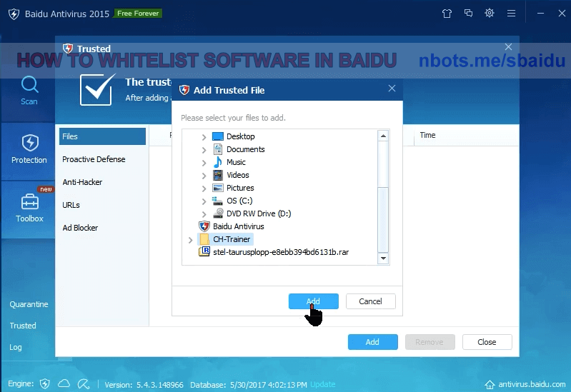Expand the OS (C:) drive node

[204, 201]
